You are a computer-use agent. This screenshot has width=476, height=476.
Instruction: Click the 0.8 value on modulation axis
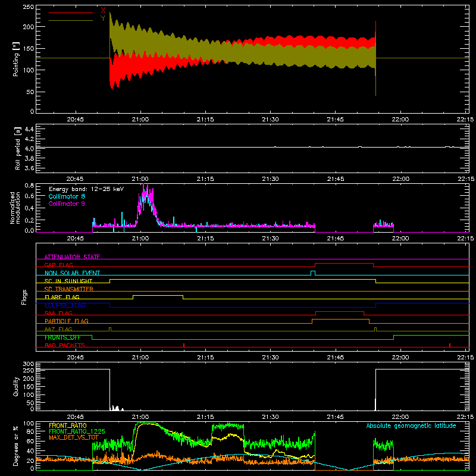29,186
